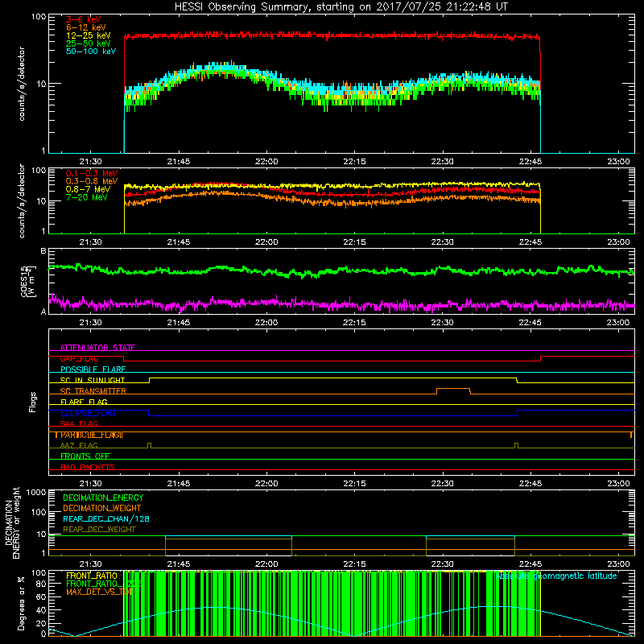644x644 pixels.
Task: Select the 3-6 keV legend label
Action: coord(83,19)
